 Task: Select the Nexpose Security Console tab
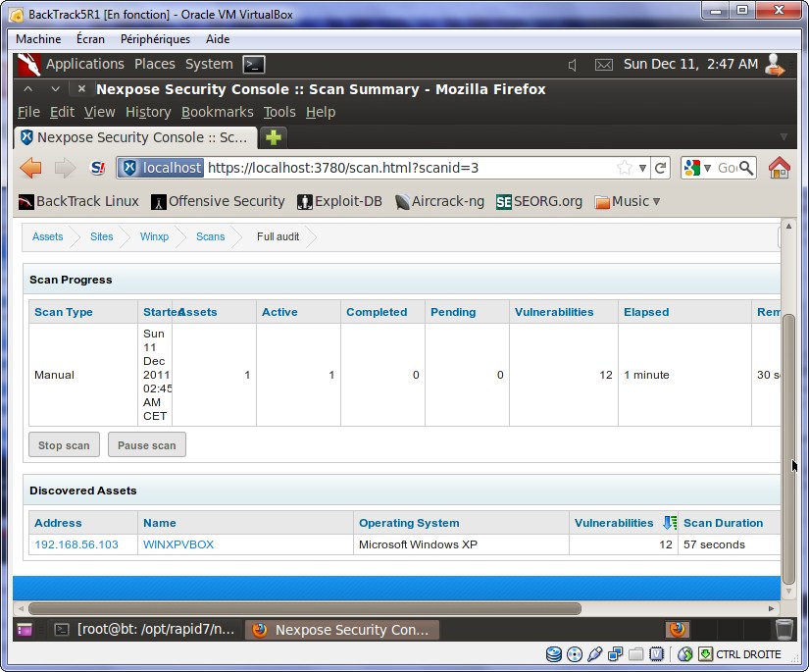tap(135, 137)
